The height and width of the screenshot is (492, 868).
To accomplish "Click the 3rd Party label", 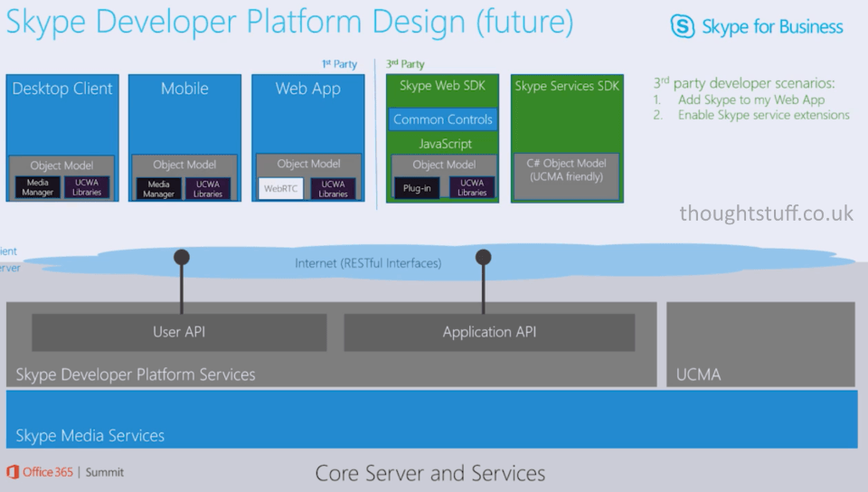I will click(x=405, y=64).
